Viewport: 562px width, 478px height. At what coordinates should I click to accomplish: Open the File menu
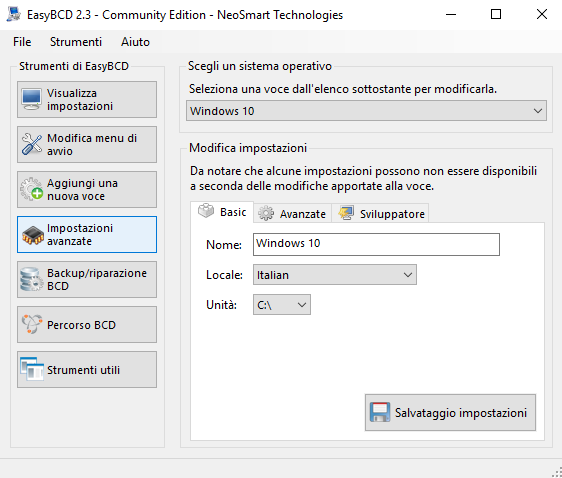point(22,42)
